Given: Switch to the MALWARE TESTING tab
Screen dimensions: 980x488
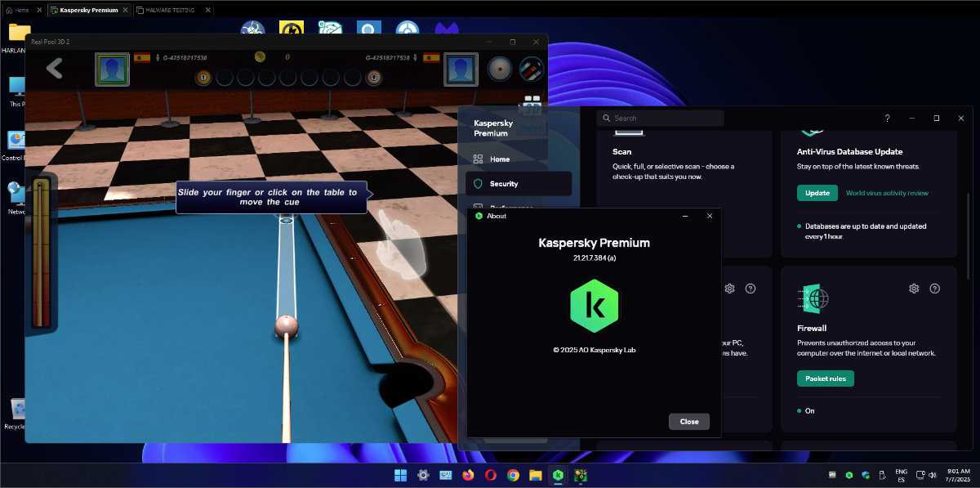Looking at the screenshot, I should pyautogui.click(x=170, y=10).
